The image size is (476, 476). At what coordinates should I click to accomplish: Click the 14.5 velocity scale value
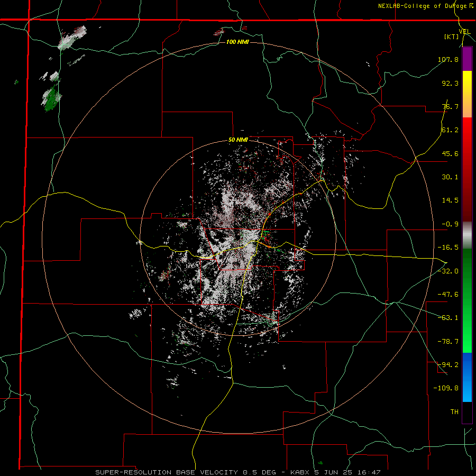coord(450,200)
